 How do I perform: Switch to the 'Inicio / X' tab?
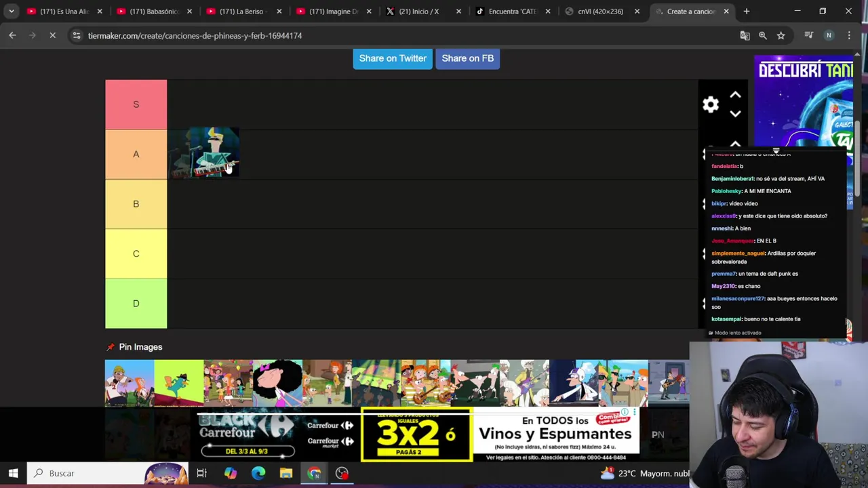pyautogui.click(x=422, y=12)
